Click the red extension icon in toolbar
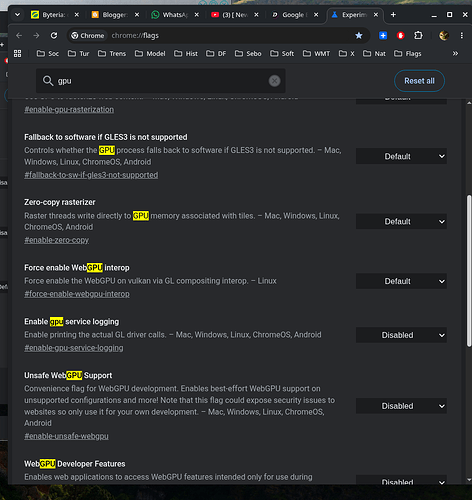Viewport: 472px width, 500px height. coord(400,35)
